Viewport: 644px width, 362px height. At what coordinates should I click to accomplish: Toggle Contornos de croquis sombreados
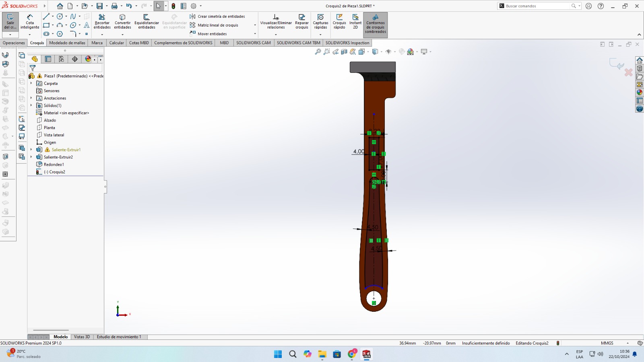(375, 25)
